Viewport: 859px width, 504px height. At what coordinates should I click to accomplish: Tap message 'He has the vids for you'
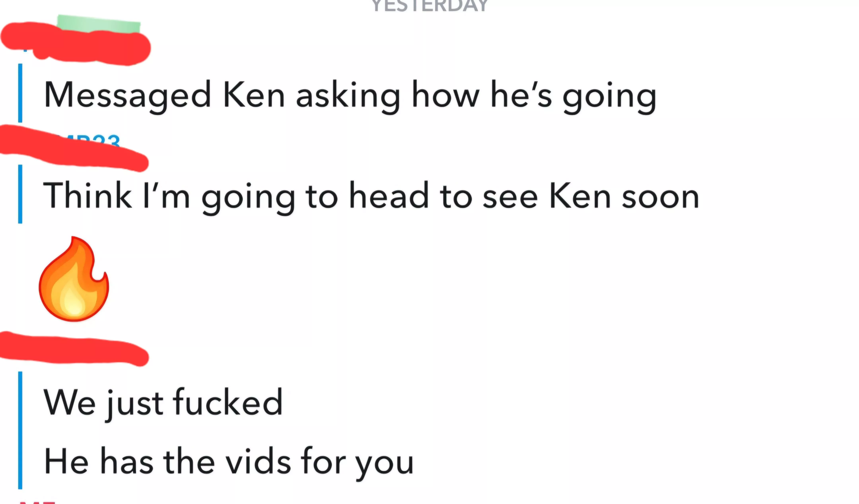tap(229, 462)
